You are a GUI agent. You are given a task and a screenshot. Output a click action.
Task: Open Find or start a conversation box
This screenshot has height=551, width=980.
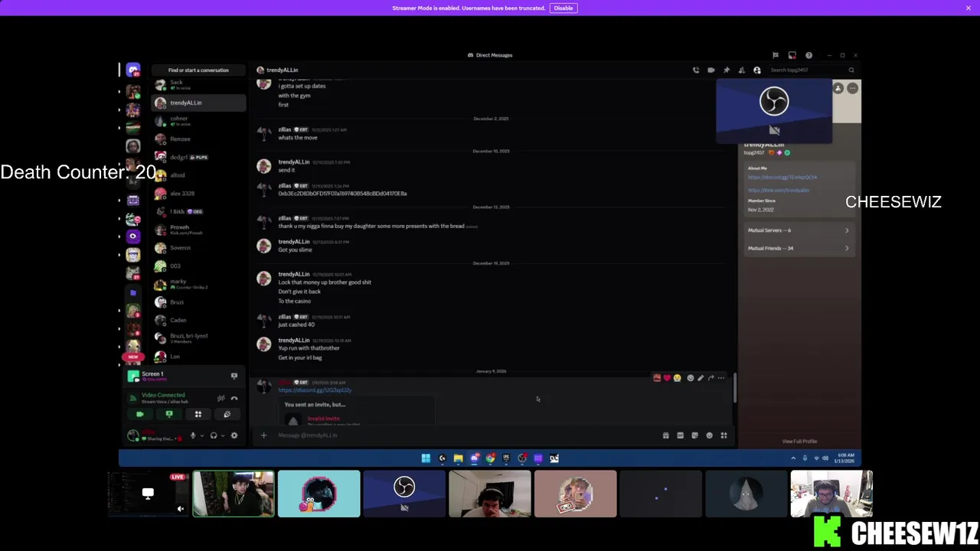pos(198,70)
